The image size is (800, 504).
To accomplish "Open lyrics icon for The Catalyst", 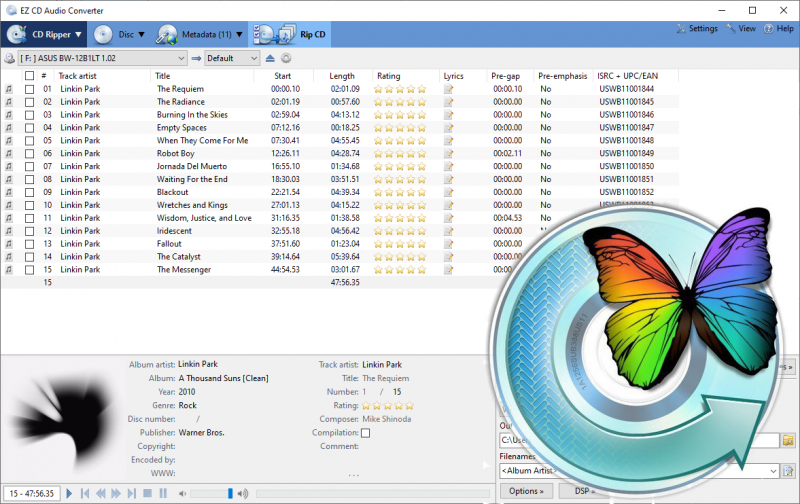I will click(448, 257).
